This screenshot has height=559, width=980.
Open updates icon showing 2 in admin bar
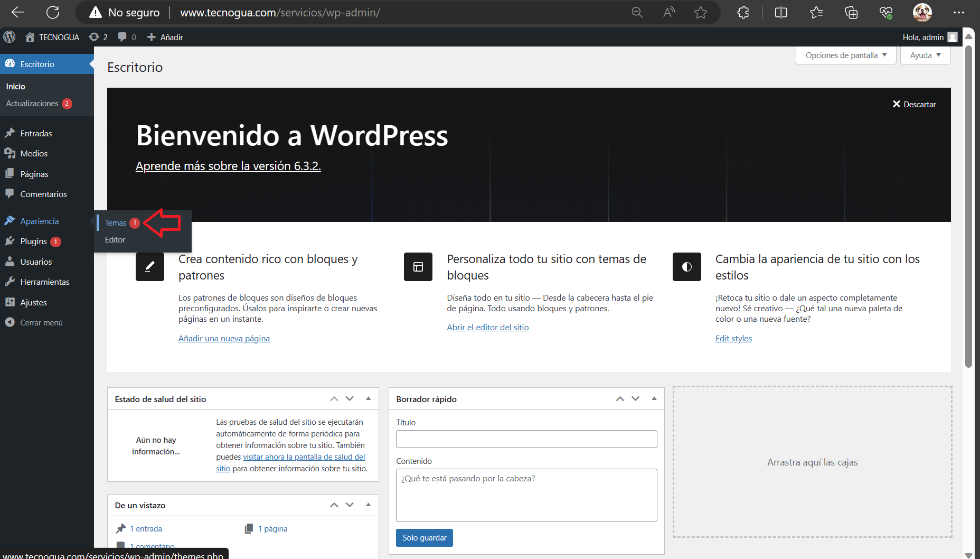[98, 37]
